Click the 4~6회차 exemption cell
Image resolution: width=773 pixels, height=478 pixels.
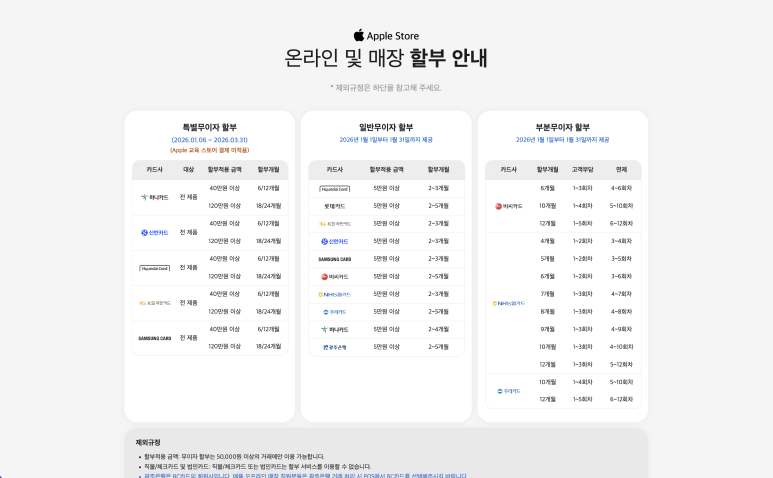tap(621, 188)
